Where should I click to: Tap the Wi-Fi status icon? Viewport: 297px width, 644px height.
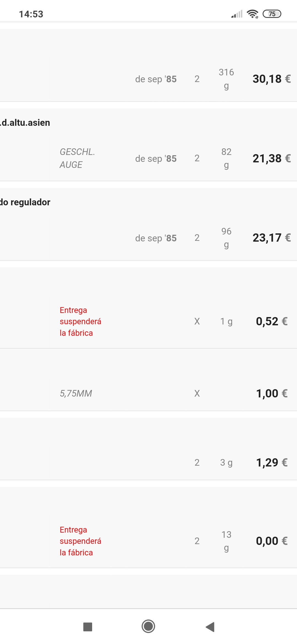tap(252, 14)
